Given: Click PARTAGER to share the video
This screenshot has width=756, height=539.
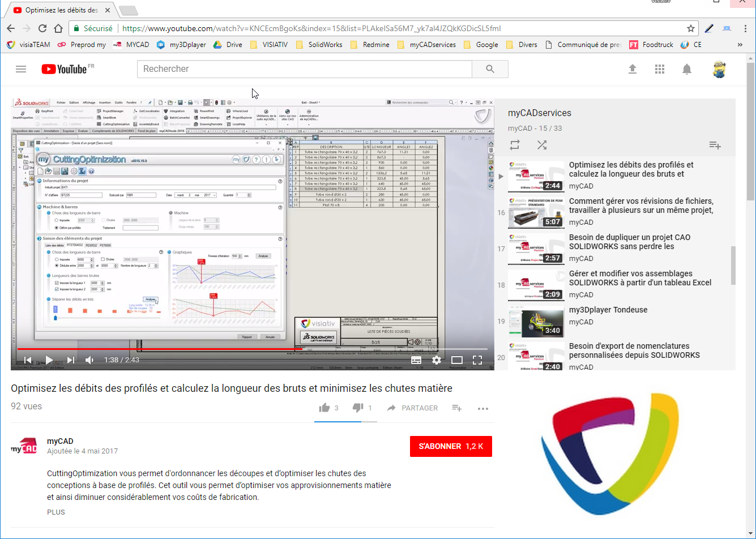Looking at the screenshot, I should click(412, 408).
